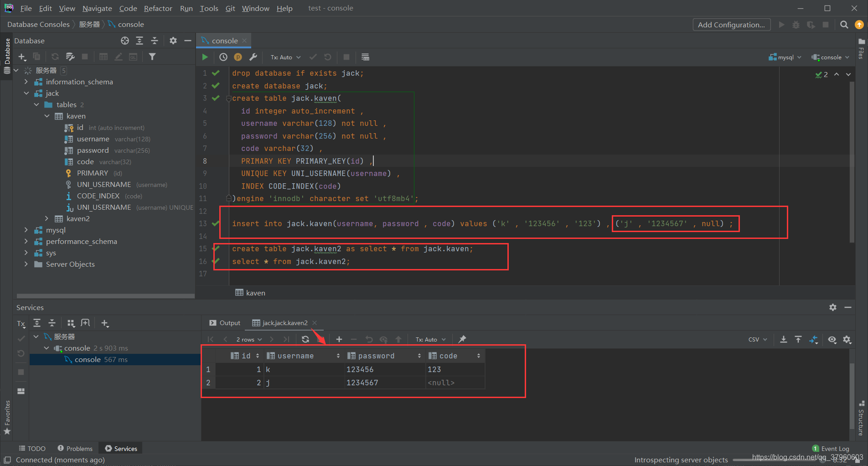Reload result page icon

tap(305, 339)
